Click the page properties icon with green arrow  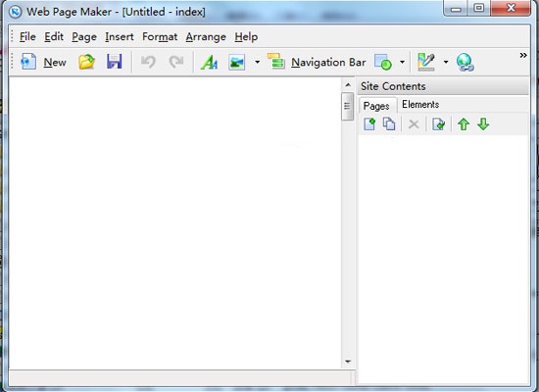coord(439,124)
